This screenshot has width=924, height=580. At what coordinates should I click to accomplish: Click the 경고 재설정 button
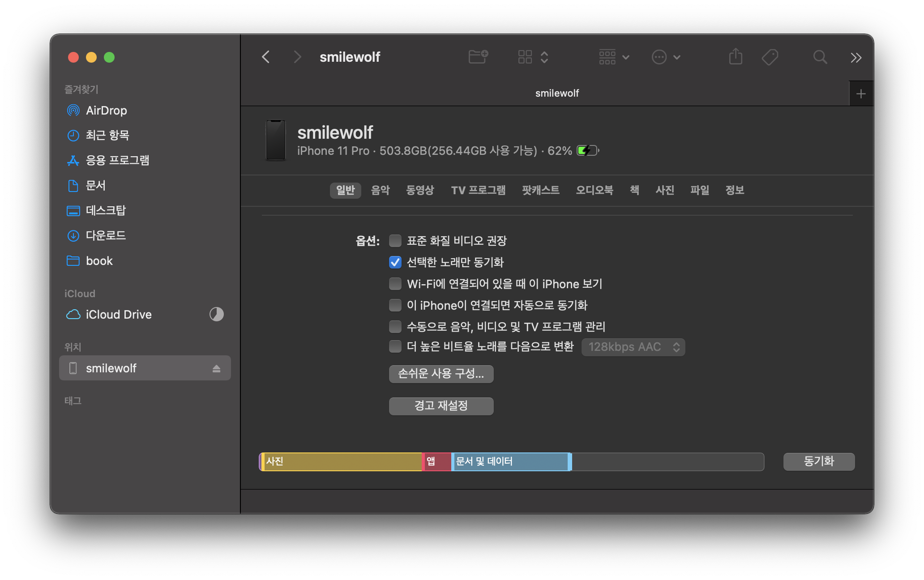[x=441, y=406]
